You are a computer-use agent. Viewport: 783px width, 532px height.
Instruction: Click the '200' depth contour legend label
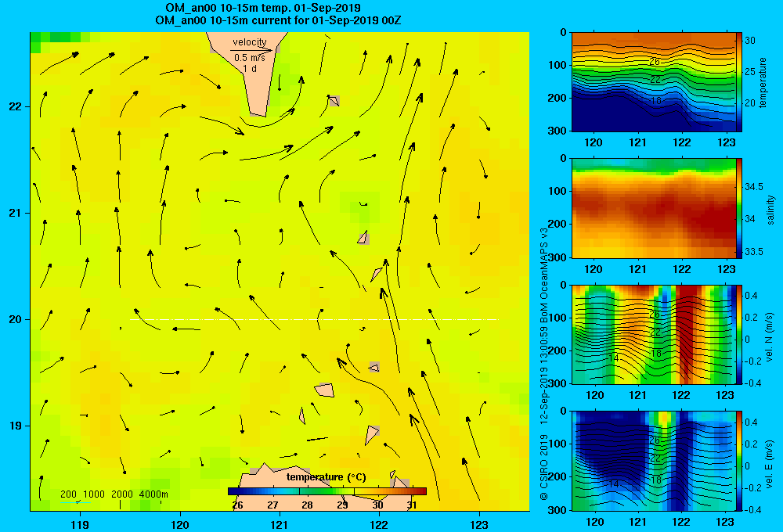pos(68,494)
